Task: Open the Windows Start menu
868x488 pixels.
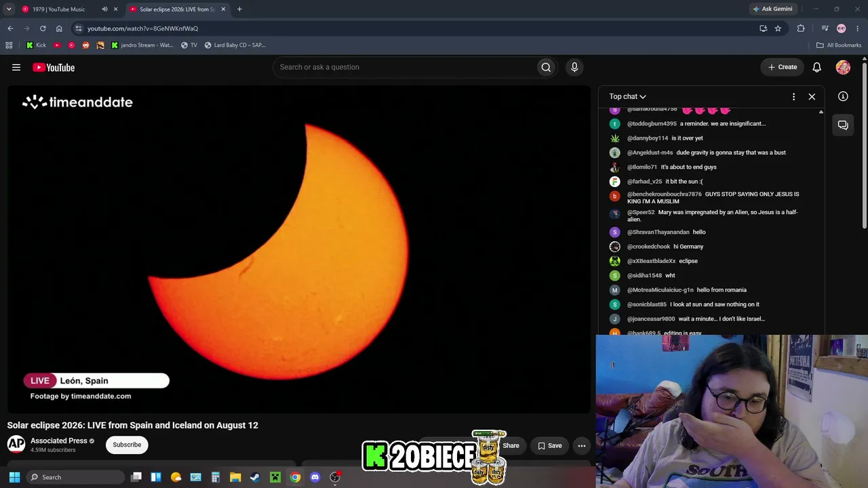Action: click(14, 477)
